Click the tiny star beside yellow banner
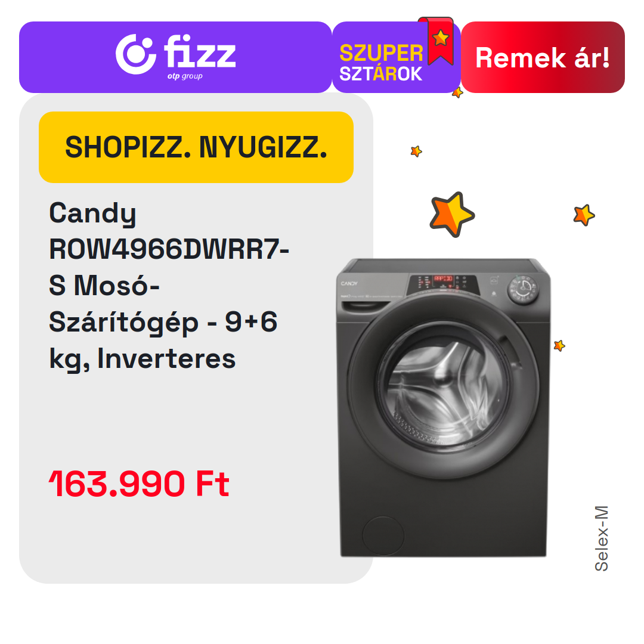Image resolution: width=644 pixels, height=644 pixels. click(416, 151)
